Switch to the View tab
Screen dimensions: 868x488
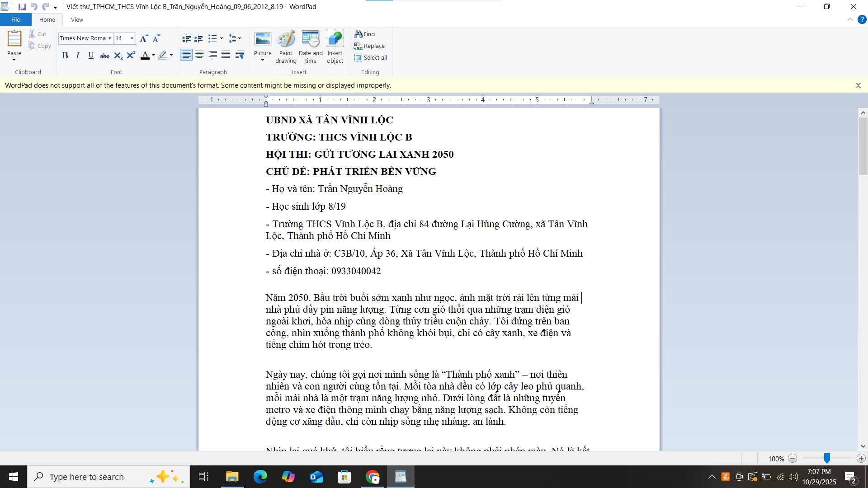[x=77, y=20]
